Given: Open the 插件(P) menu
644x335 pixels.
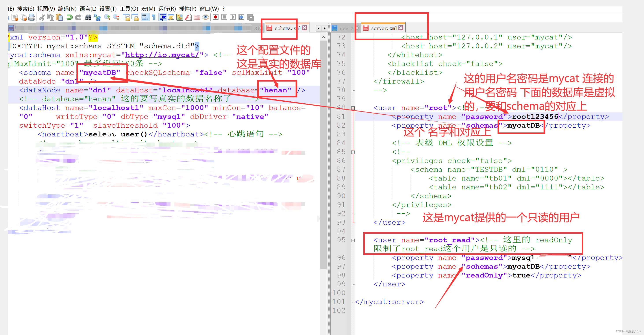Looking at the screenshot, I should tap(187, 9).
